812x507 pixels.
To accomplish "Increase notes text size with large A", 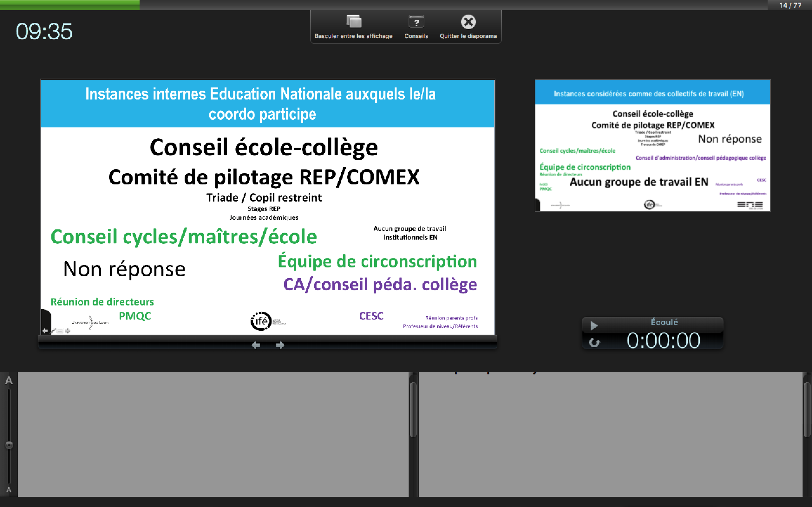I will (9, 381).
